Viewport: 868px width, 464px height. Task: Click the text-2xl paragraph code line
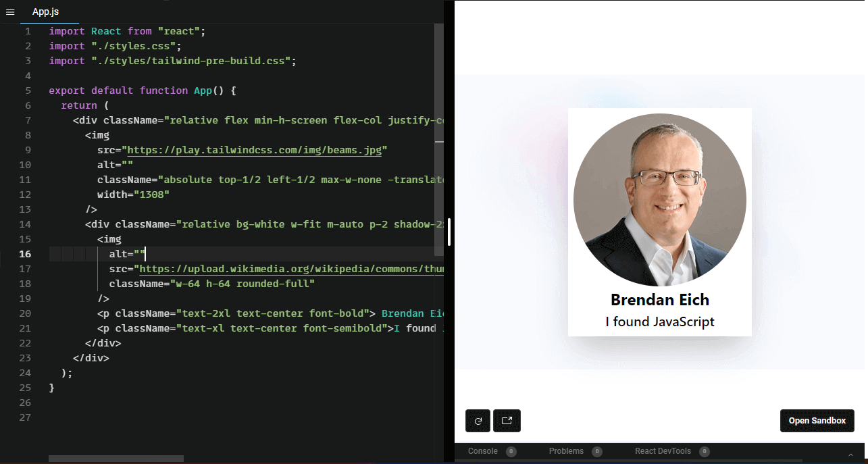270,313
